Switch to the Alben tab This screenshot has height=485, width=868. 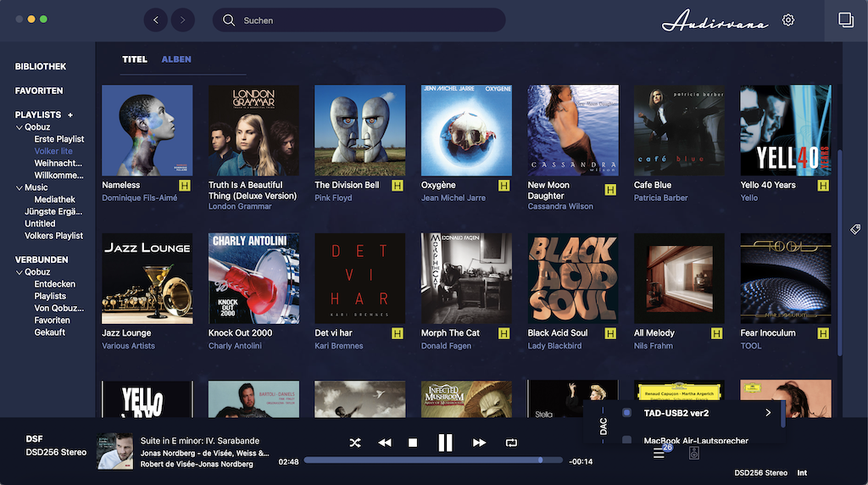click(x=176, y=59)
